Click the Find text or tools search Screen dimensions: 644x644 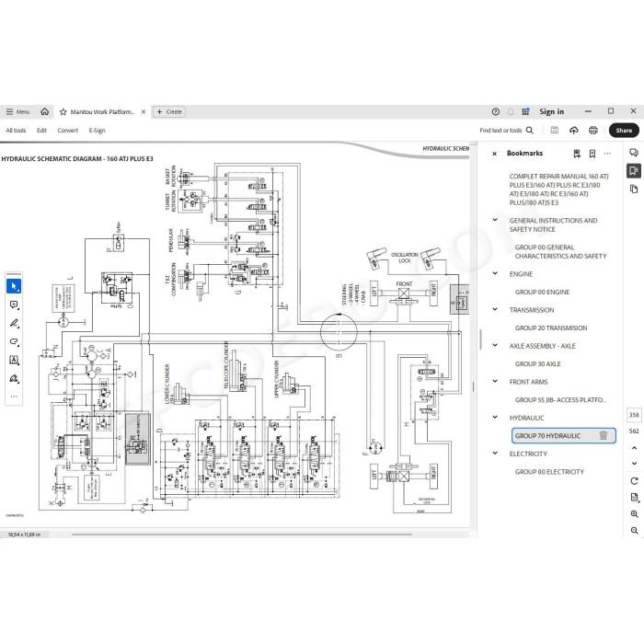pos(506,131)
